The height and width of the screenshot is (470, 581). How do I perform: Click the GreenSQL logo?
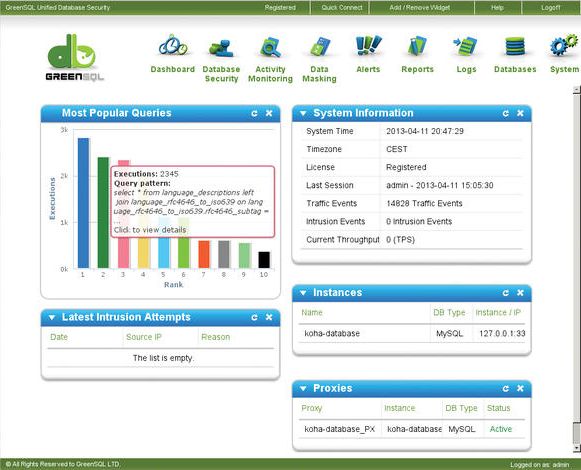pos(74,57)
